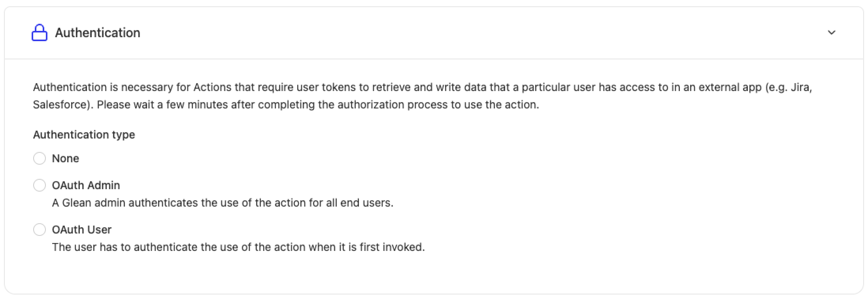This screenshot has height=300, width=868.
Task: Click the OAuth Admin option label text
Action: (x=86, y=185)
